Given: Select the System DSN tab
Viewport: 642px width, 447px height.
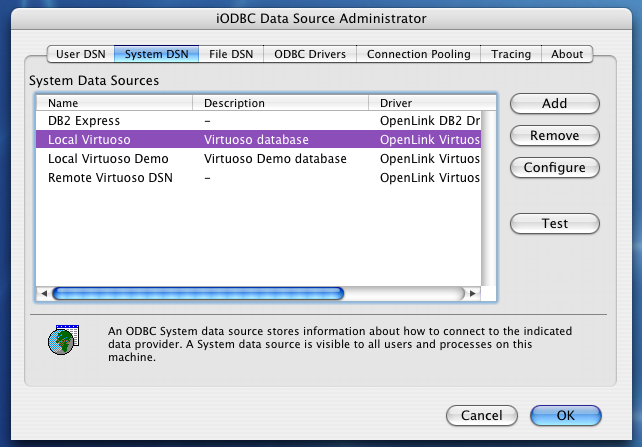Looking at the screenshot, I should (156, 54).
